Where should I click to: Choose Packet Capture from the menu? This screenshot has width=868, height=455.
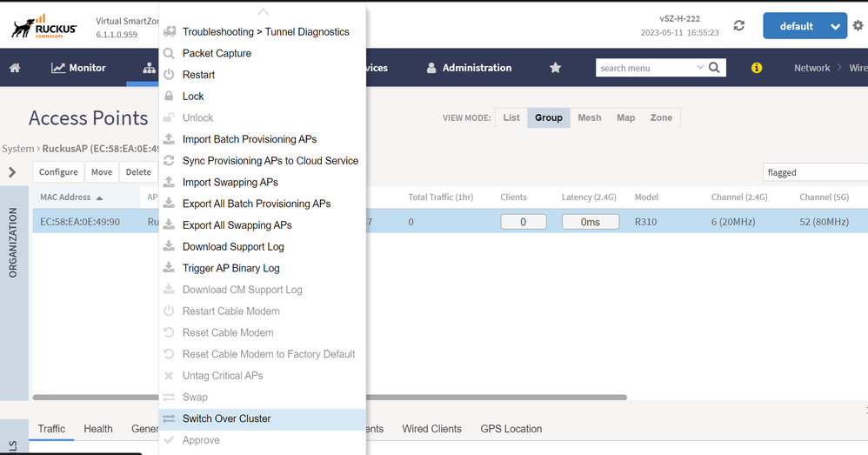(x=217, y=53)
